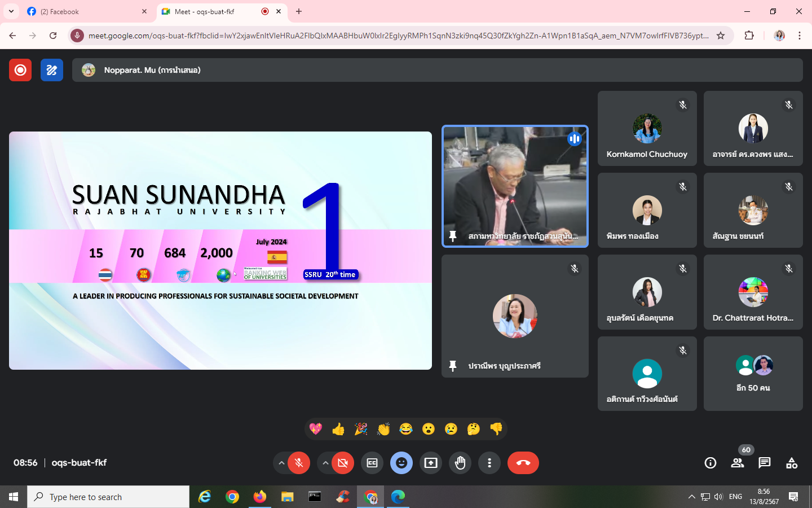Screen dimensions: 812x508
Task: Open the meeting details info icon
Action: pos(710,463)
